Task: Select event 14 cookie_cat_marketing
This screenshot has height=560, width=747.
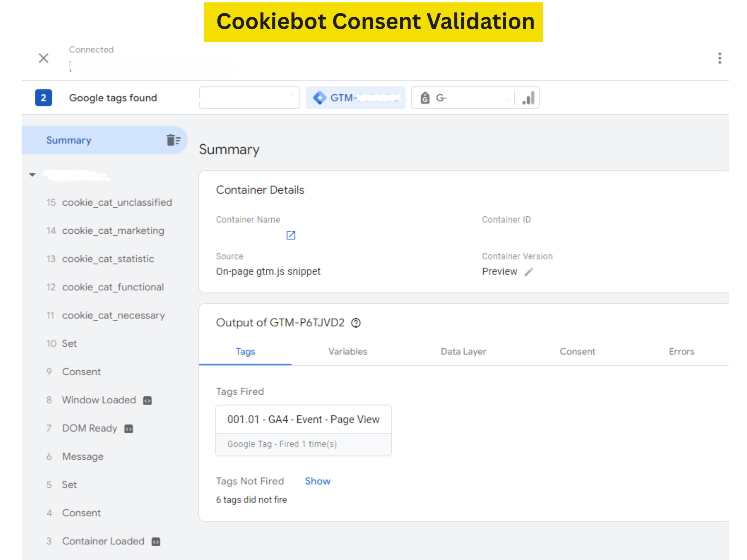Action: [x=113, y=230]
